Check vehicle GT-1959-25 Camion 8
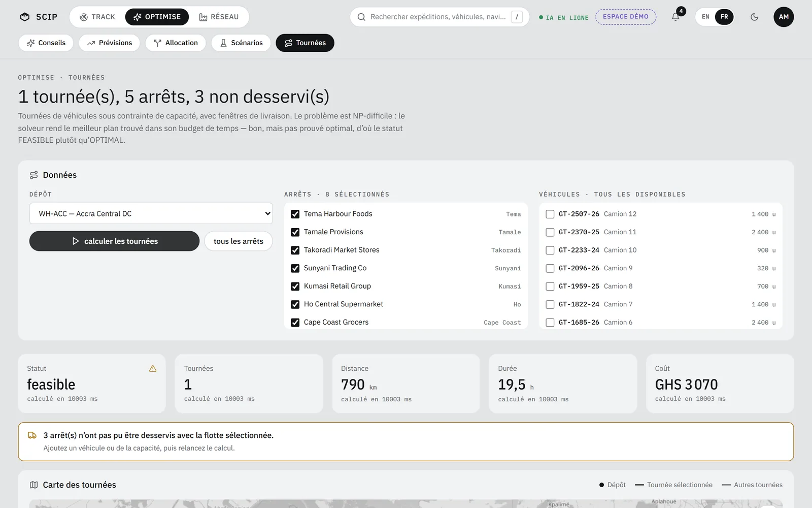This screenshot has width=812, height=508. click(x=550, y=286)
